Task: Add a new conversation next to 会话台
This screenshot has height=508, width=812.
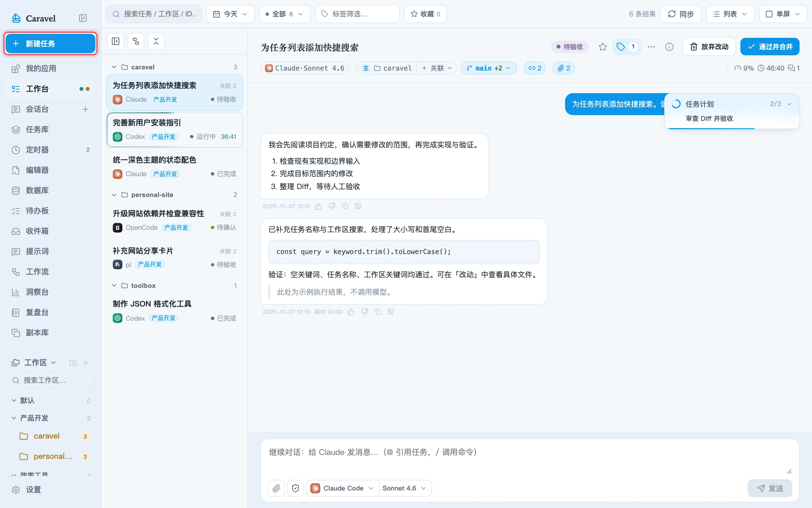Action: (x=85, y=109)
